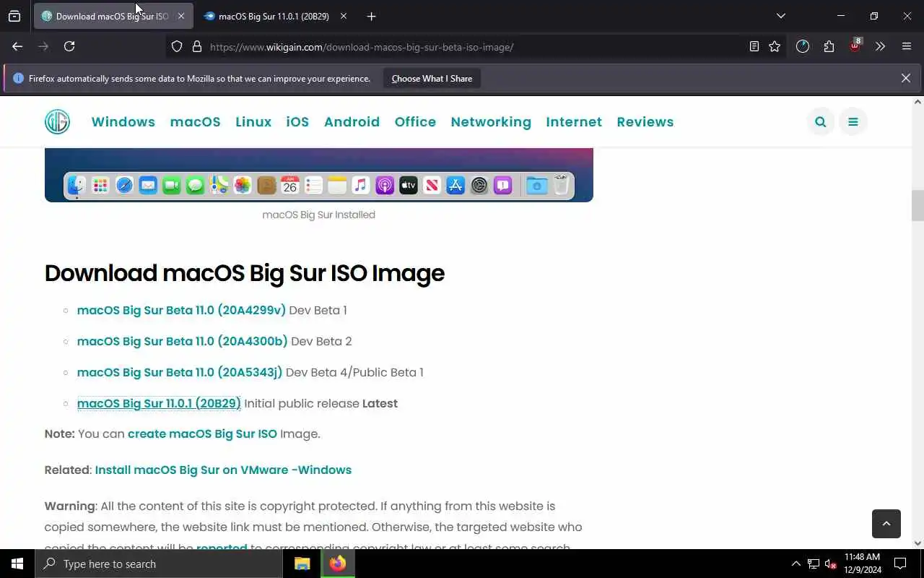This screenshot has height=578, width=924.
Task: Open the Networking menu item
Action: click(491, 122)
